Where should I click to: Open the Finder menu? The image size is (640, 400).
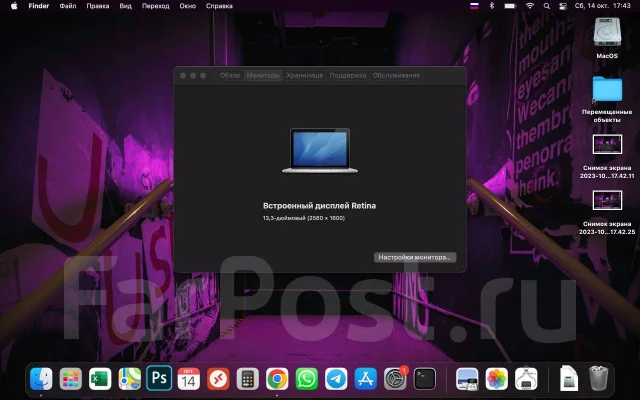coord(39,6)
